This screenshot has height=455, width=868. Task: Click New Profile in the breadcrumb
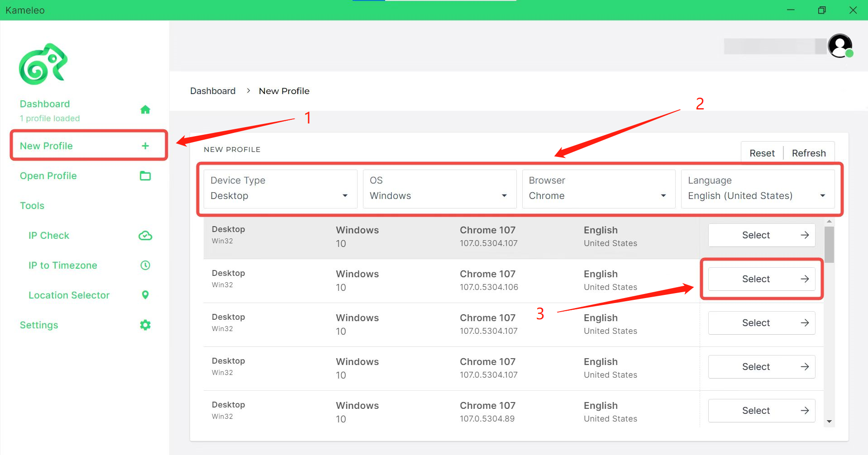284,91
